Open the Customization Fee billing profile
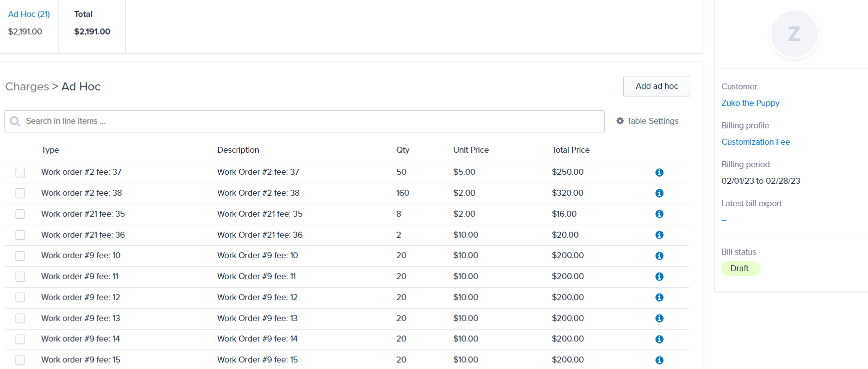 coord(755,142)
